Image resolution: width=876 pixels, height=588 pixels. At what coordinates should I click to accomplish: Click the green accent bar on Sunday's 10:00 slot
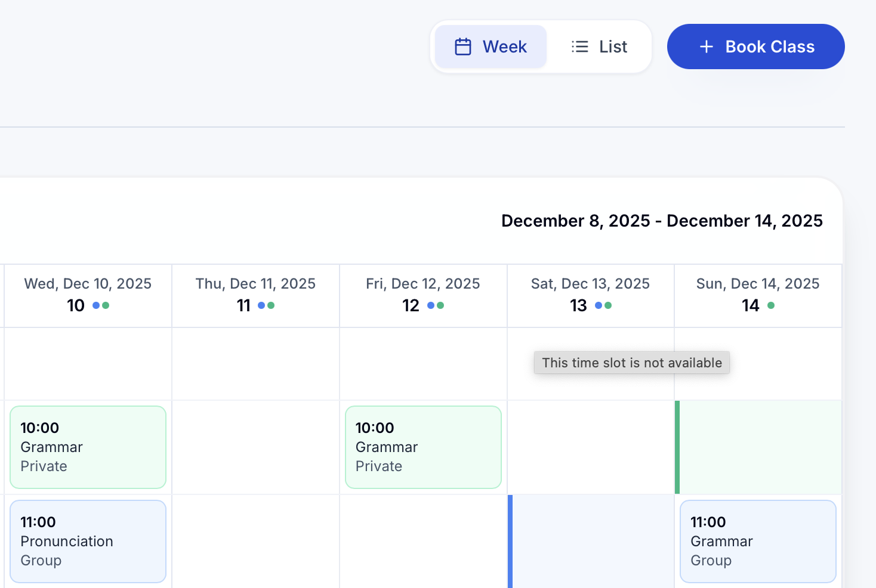click(677, 447)
